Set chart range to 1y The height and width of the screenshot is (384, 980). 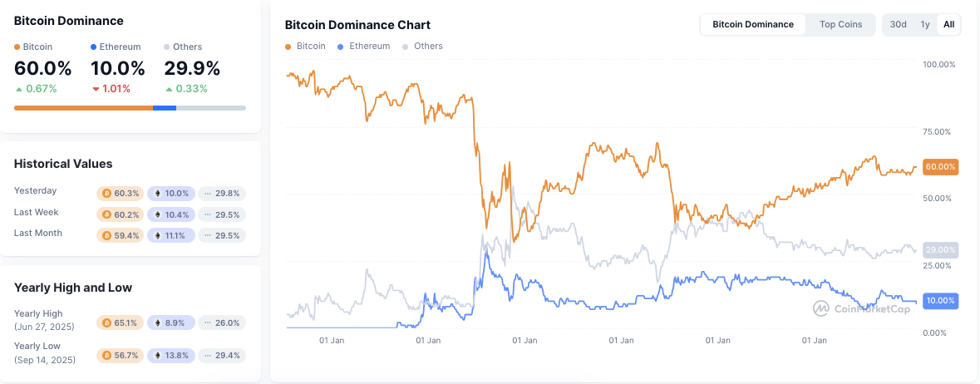pyautogui.click(x=925, y=24)
